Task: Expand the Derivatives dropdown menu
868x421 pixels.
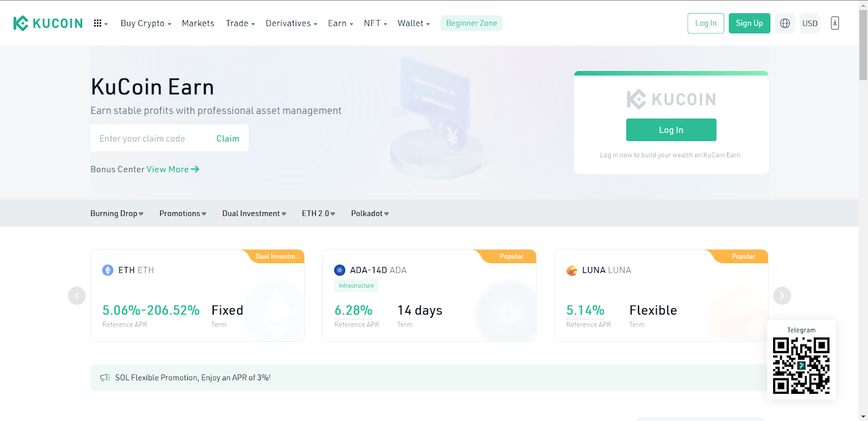Action: point(291,23)
